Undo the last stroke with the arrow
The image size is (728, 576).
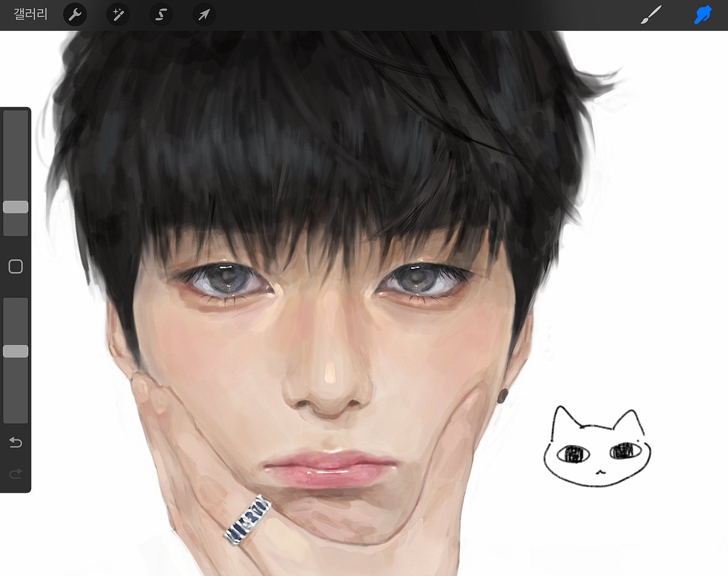(16, 442)
